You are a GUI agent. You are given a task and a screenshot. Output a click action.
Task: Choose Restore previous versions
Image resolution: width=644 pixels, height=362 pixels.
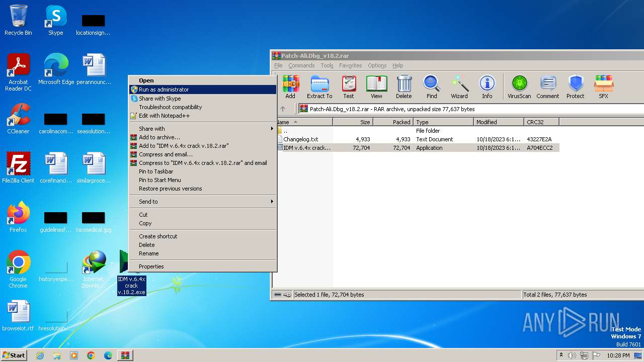coord(203,189)
